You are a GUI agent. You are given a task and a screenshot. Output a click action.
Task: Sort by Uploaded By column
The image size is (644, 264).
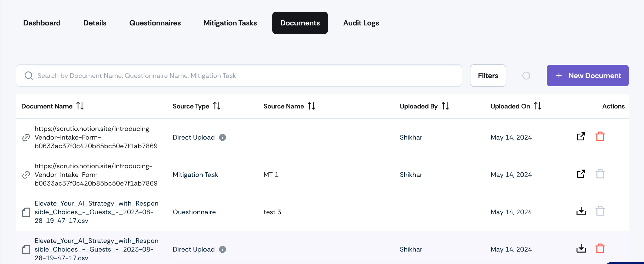pos(445,106)
